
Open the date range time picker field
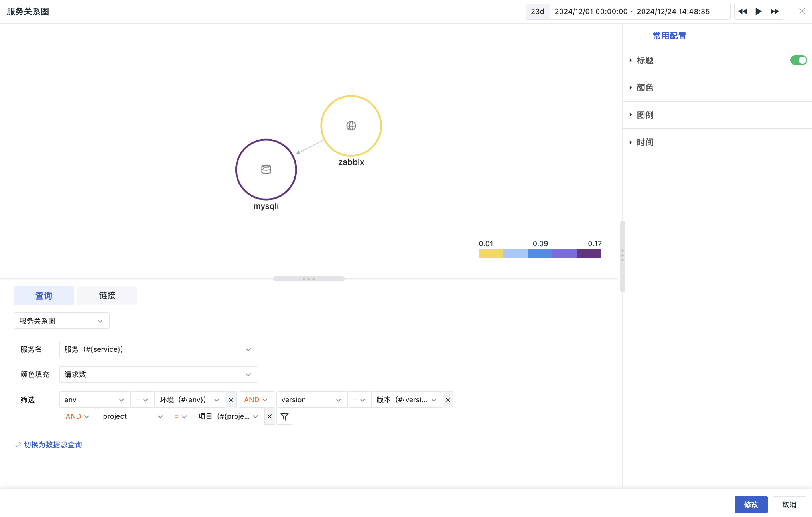pyautogui.click(x=640, y=12)
